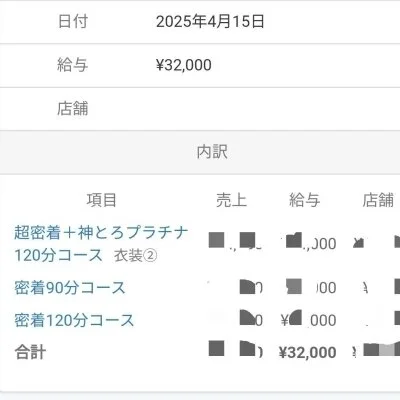400x400 pixels.
Task: Click the 給与 row label near the top
Action: point(73,65)
